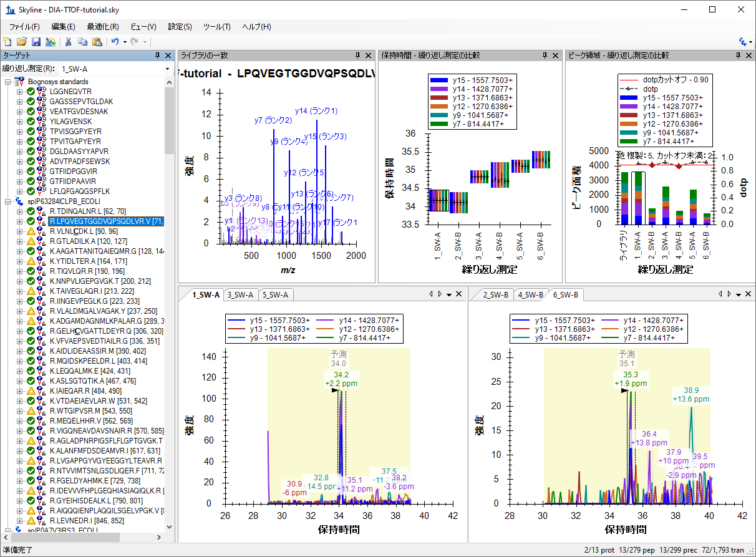
Task: Close the ライブラリの一致 panel
Action: [x=368, y=56]
